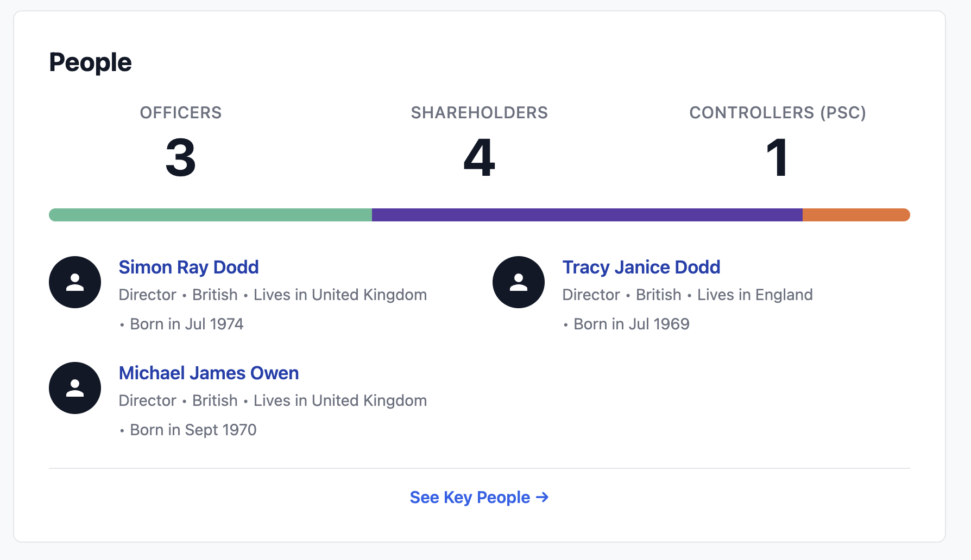Click the SHAREHOLDERS label
The height and width of the screenshot is (560, 971).
479,112
